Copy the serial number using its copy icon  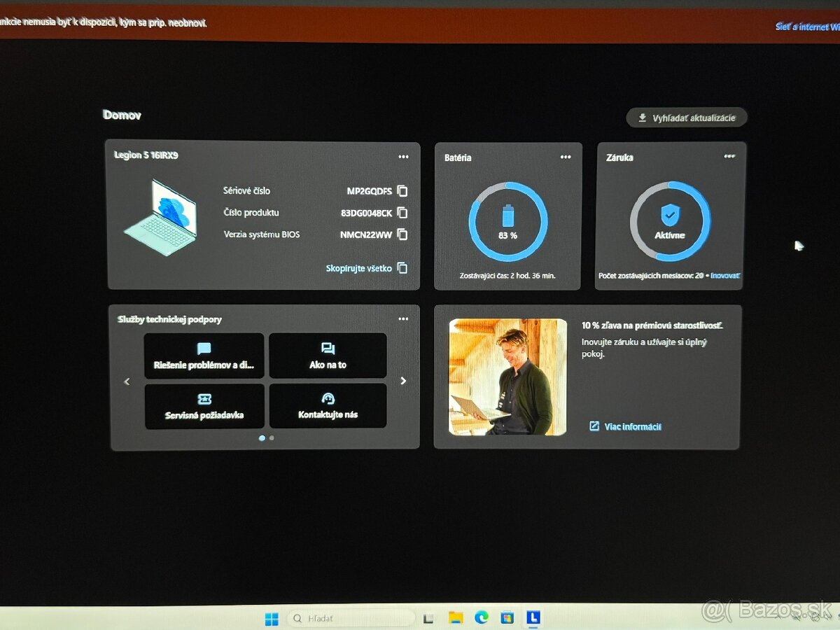pos(402,190)
